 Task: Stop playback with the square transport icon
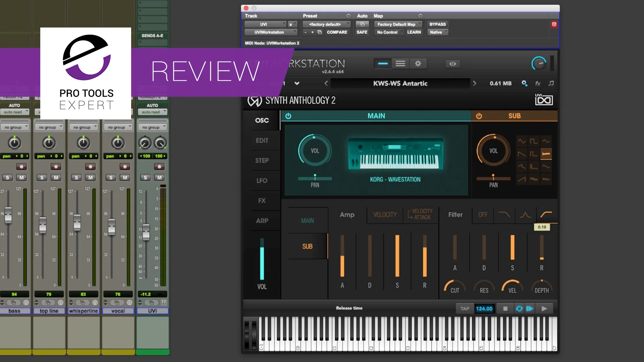pos(505,308)
